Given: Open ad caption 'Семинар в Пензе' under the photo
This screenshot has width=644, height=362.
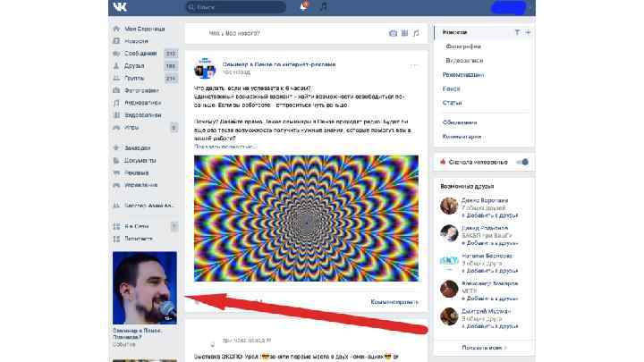Looking at the screenshot, I should coord(137,333).
